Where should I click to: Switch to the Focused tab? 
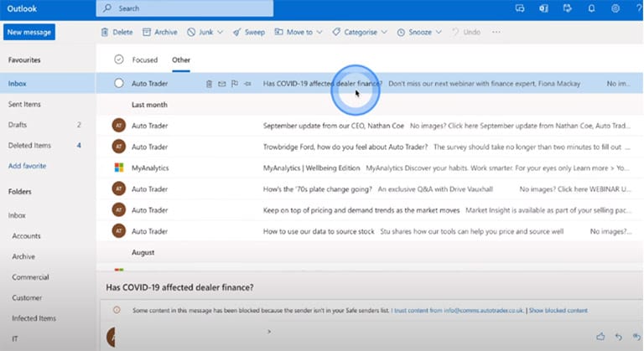[144, 60]
